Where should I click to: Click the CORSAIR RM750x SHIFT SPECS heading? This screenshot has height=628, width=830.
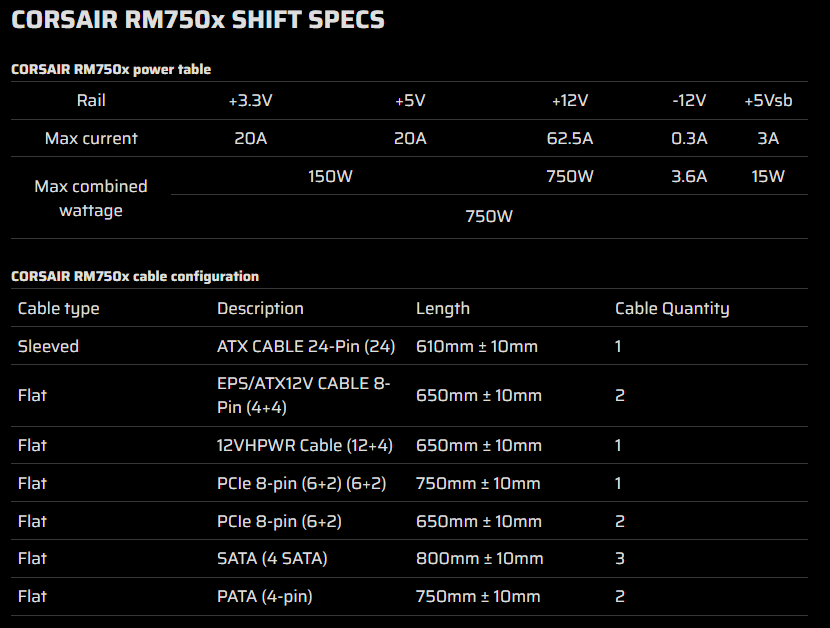pyautogui.click(x=197, y=20)
